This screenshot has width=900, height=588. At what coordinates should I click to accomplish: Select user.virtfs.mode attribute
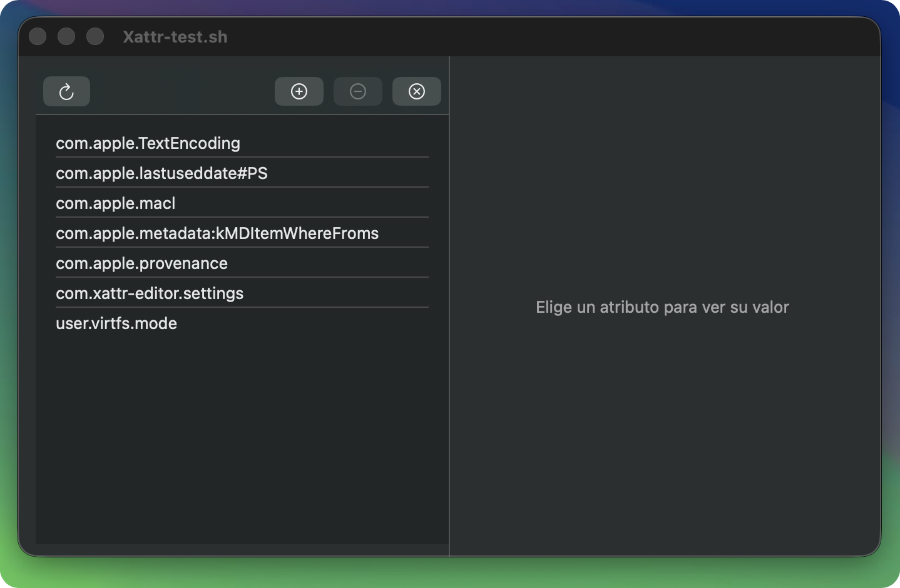(x=116, y=323)
